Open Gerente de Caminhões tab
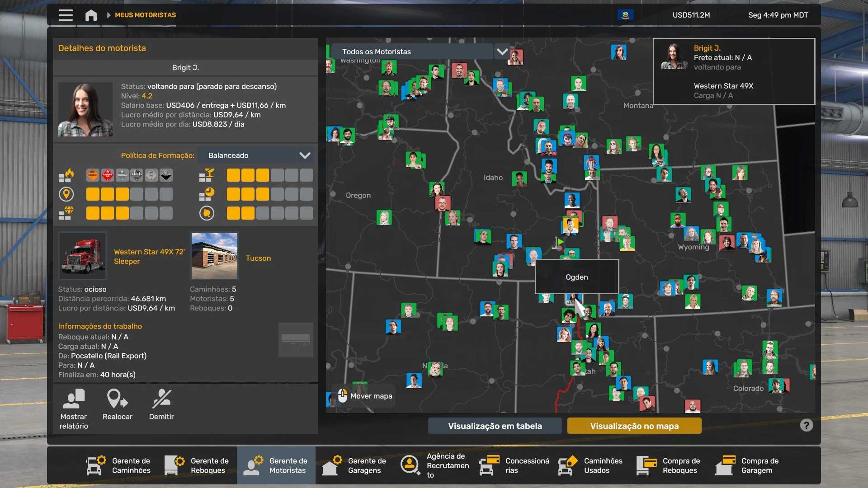Viewport: 868px width, 488px height. tap(118, 465)
